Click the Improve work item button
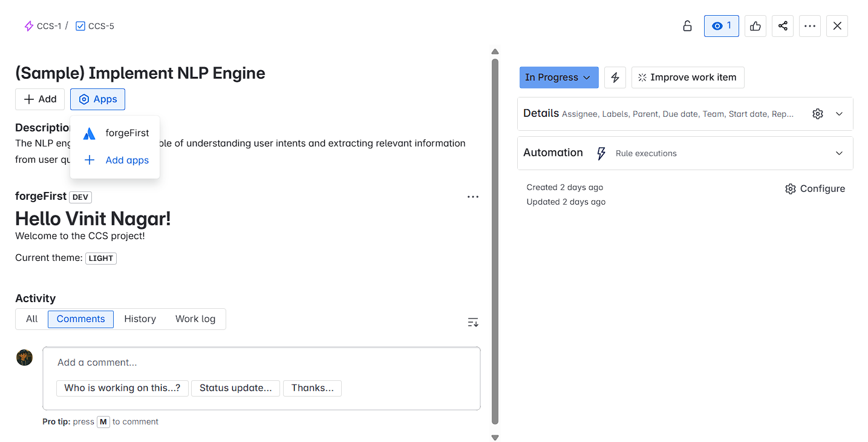 687,78
